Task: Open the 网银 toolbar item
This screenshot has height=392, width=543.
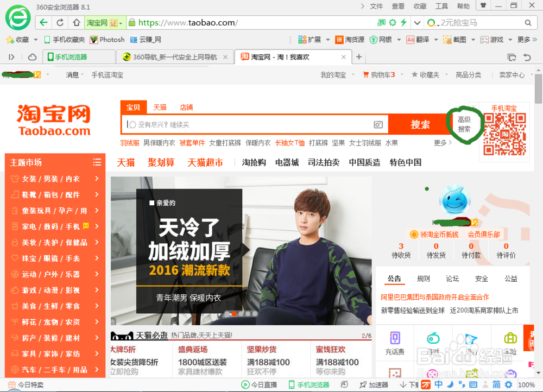Action: click(x=381, y=40)
